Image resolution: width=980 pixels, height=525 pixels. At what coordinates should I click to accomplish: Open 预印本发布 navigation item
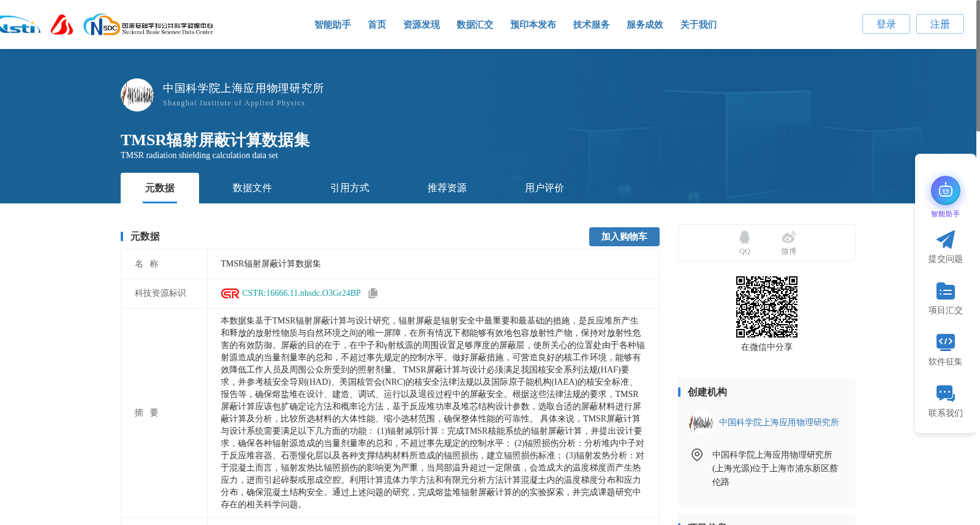point(533,25)
